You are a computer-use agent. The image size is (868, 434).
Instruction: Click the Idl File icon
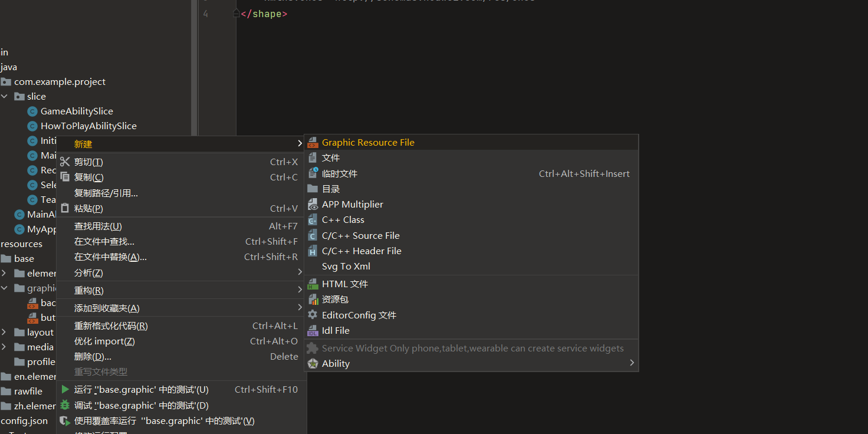(313, 331)
